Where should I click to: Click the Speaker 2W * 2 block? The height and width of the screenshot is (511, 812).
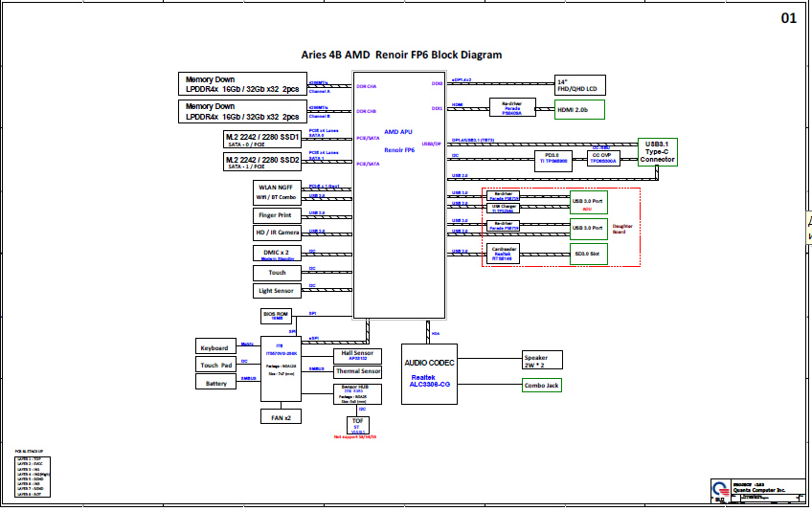[x=542, y=361]
